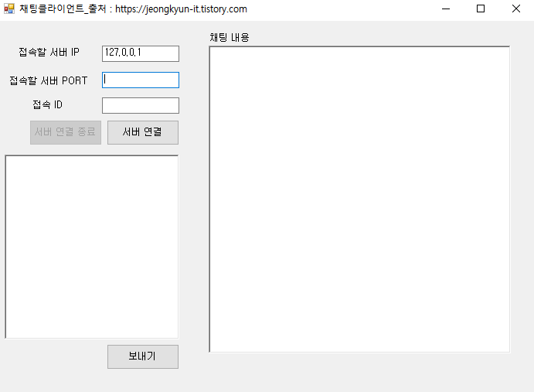Viewport: 534px width, 392px height.
Task: Click the chat client app icon in title bar
Action: pyautogui.click(x=9, y=9)
